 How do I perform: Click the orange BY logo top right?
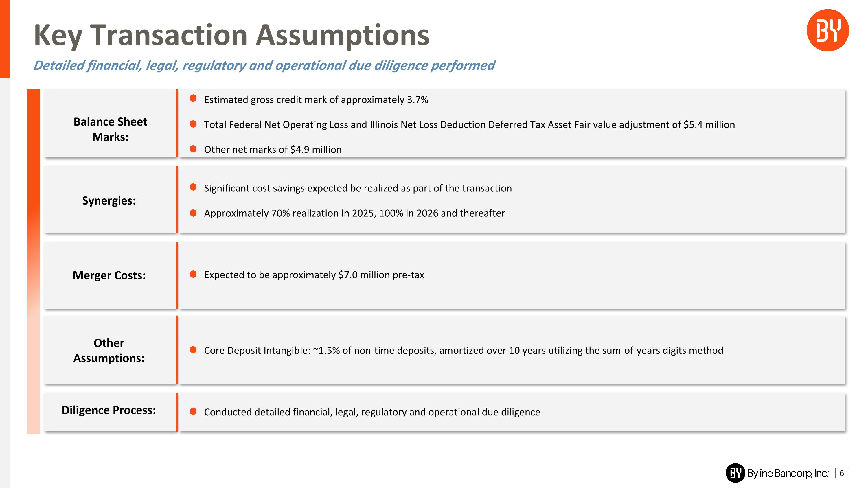(x=827, y=30)
